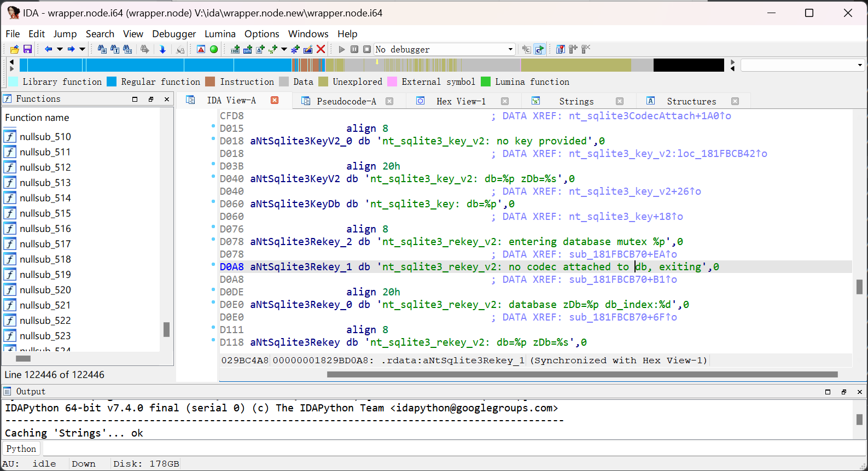Click the Jump back blue arrow
This screenshot has width=868, height=471.
(48, 49)
